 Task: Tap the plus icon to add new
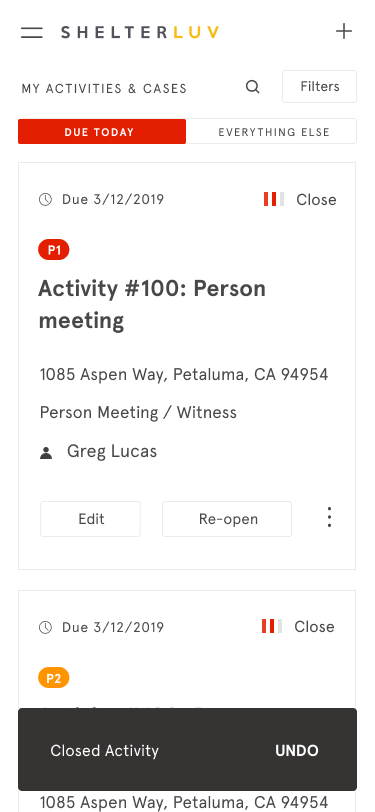click(344, 32)
